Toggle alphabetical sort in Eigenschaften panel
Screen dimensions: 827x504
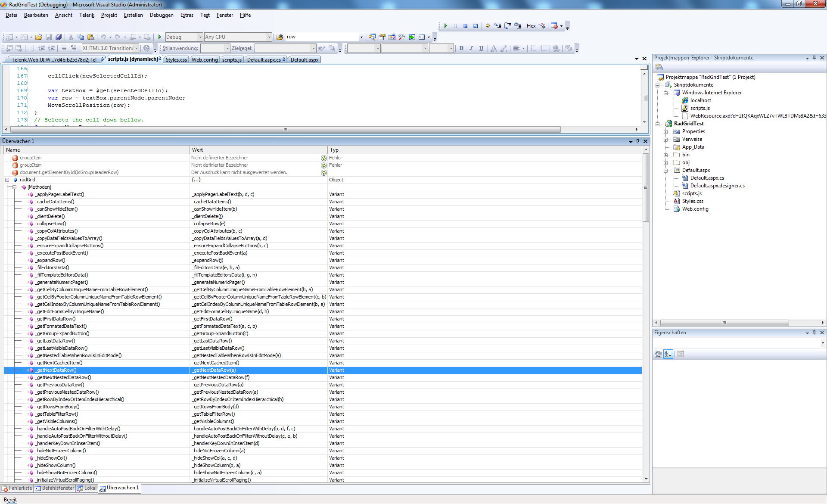[668, 354]
